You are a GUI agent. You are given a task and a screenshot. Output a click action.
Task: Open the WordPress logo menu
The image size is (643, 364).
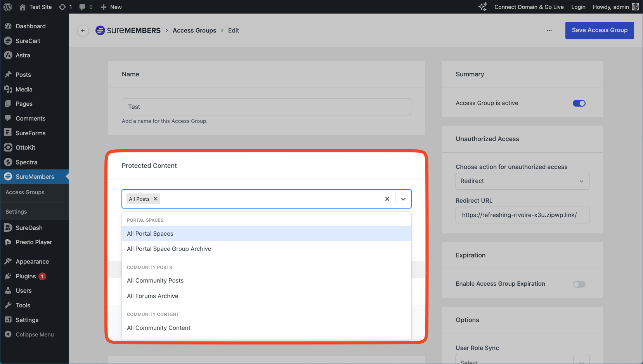pos(7,7)
